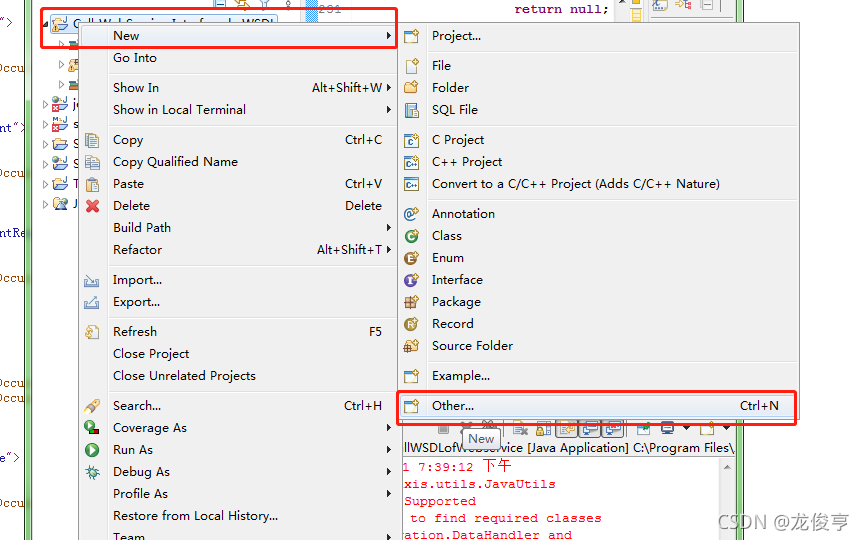Viewport: 864px width, 540px height.
Task: Click the Annotation @ icon
Action: pyautogui.click(x=412, y=214)
